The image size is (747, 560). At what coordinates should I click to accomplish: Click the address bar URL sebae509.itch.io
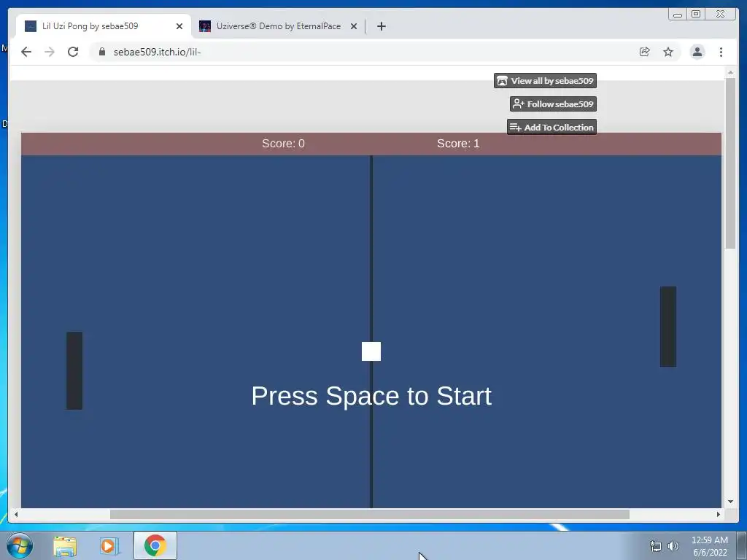click(x=158, y=52)
